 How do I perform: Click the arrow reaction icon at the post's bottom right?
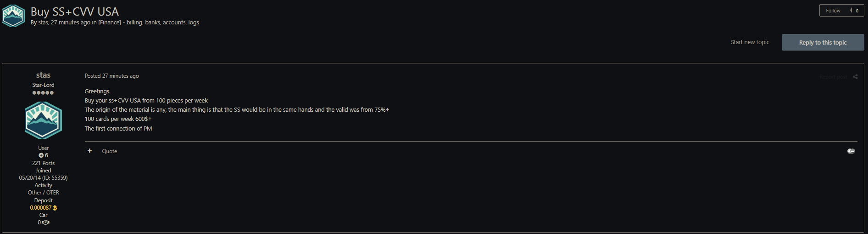point(851,151)
